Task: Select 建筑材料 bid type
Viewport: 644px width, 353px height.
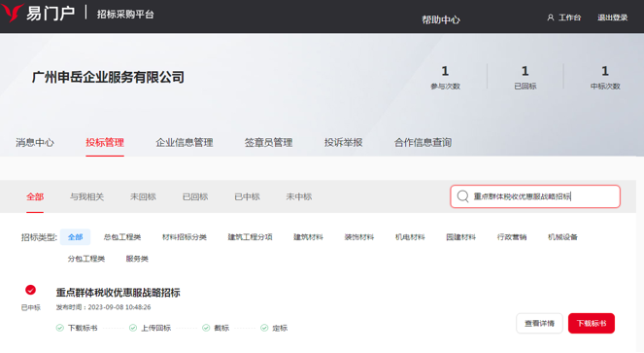Action: 309,237
